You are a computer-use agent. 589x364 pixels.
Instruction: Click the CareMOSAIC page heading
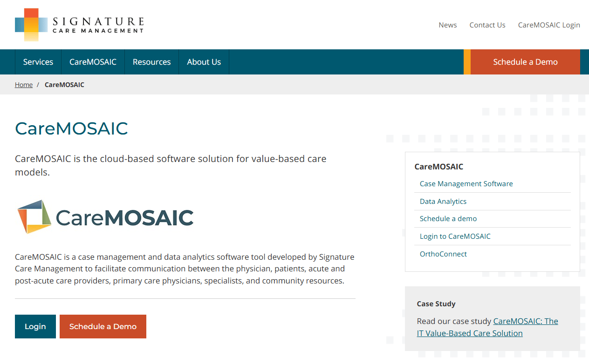point(71,128)
